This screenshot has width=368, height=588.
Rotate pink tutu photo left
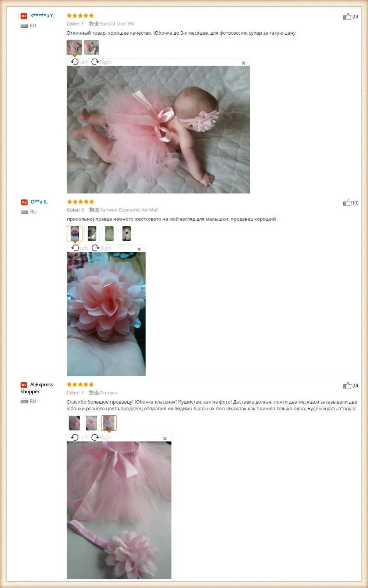pyautogui.click(x=79, y=437)
